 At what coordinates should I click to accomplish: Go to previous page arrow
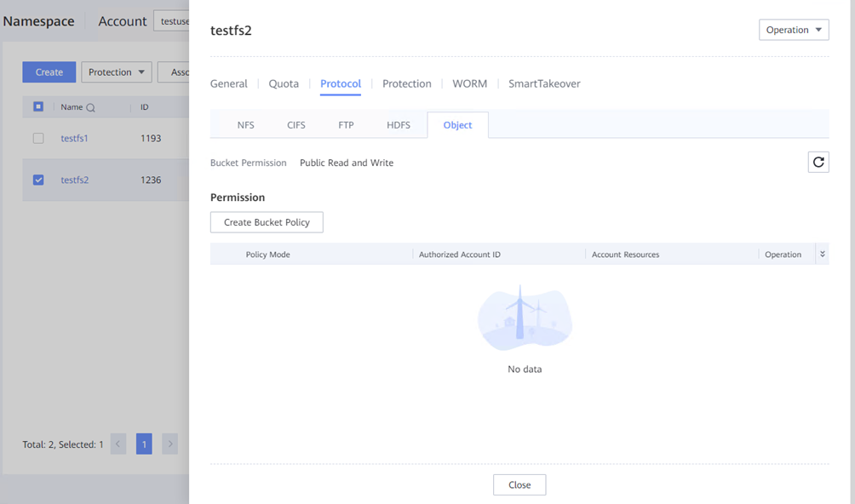[118, 444]
